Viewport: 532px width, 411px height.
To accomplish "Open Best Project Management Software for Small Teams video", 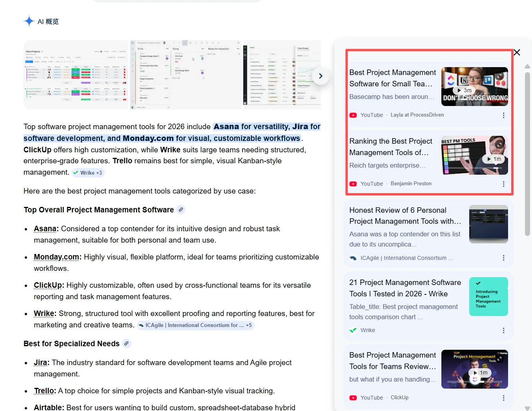I will pyautogui.click(x=393, y=78).
